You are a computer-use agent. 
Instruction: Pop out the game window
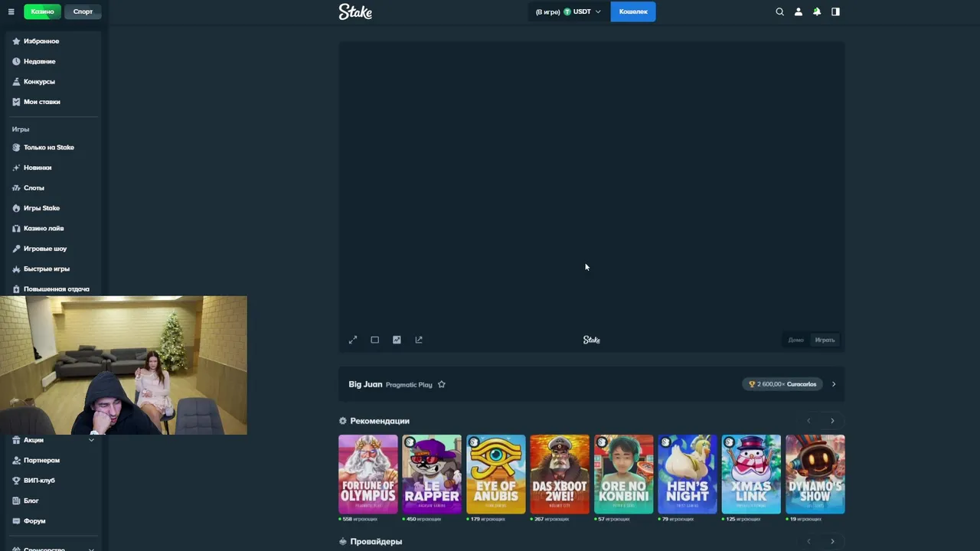click(x=419, y=340)
